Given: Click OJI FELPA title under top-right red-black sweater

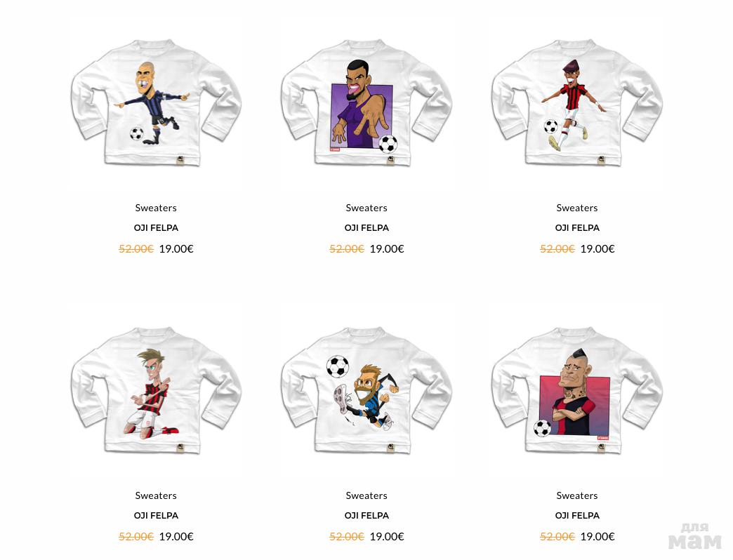Looking at the screenshot, I should tap(577, 228).
